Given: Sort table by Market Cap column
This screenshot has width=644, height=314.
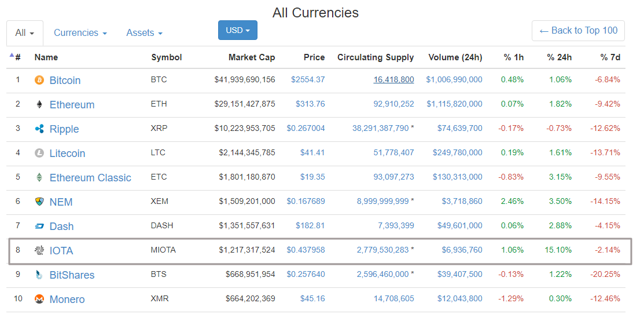Looking at the screenshot, I should (251, 57).
